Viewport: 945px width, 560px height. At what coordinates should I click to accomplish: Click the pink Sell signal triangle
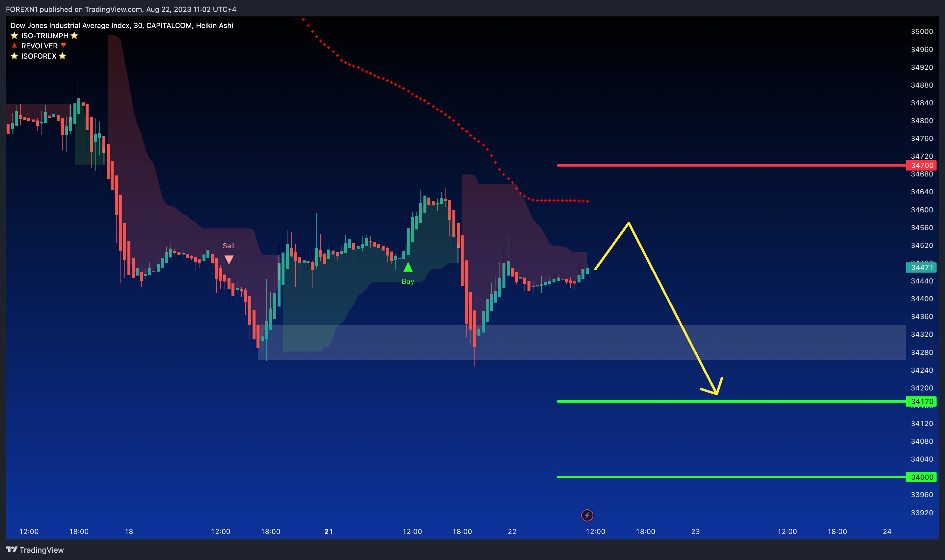coord(229,260)
